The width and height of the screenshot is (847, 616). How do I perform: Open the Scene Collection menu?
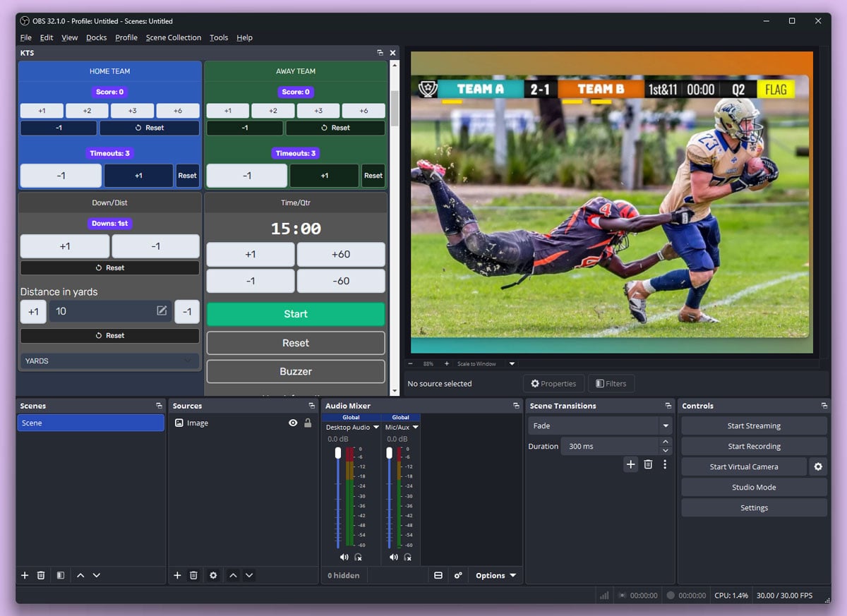tap(174, 37)
